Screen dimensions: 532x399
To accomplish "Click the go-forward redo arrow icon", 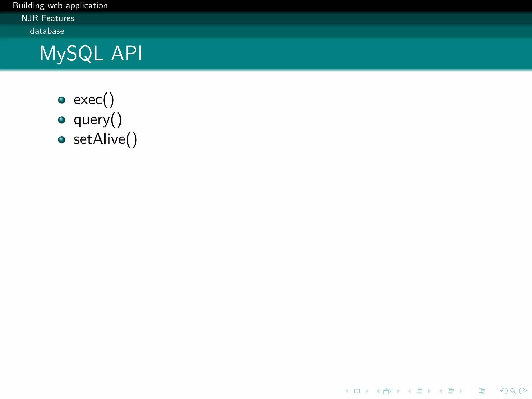I will click(523, 391).
